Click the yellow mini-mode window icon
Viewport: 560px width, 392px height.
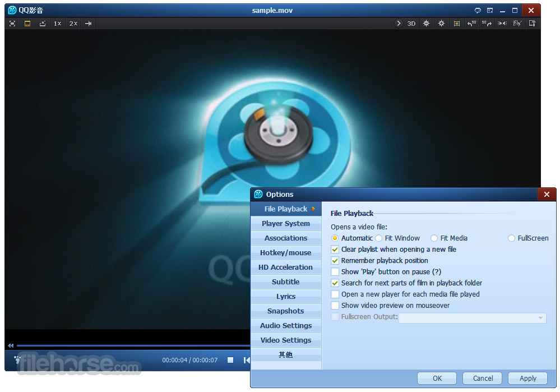tap(27, 24)
